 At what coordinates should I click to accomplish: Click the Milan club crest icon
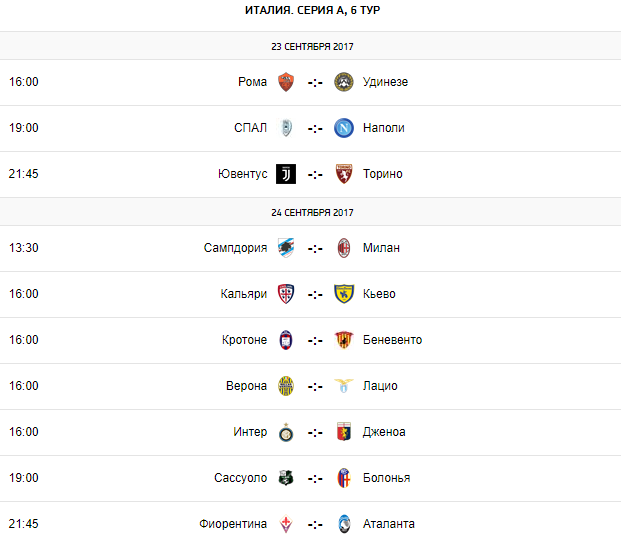click(344, 248)
